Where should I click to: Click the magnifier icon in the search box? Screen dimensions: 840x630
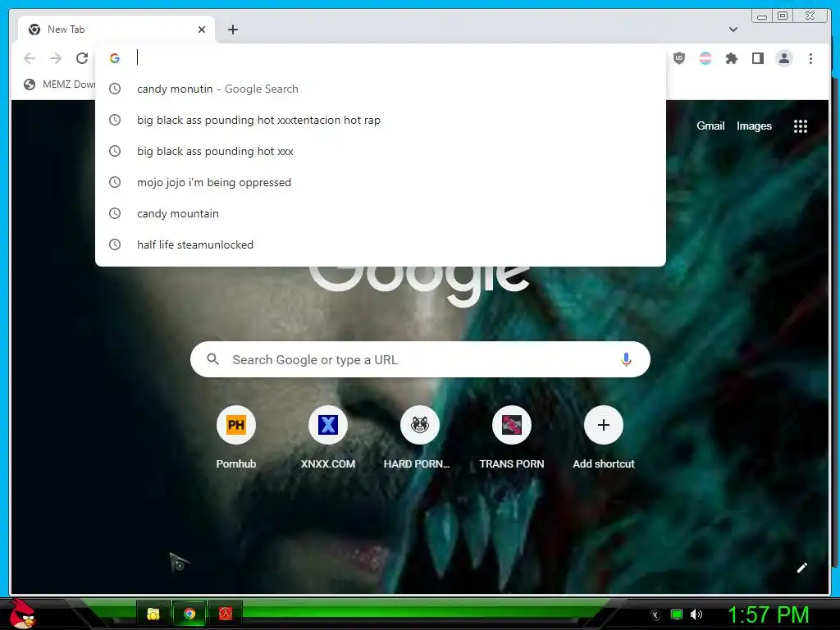tap(212, 359)
